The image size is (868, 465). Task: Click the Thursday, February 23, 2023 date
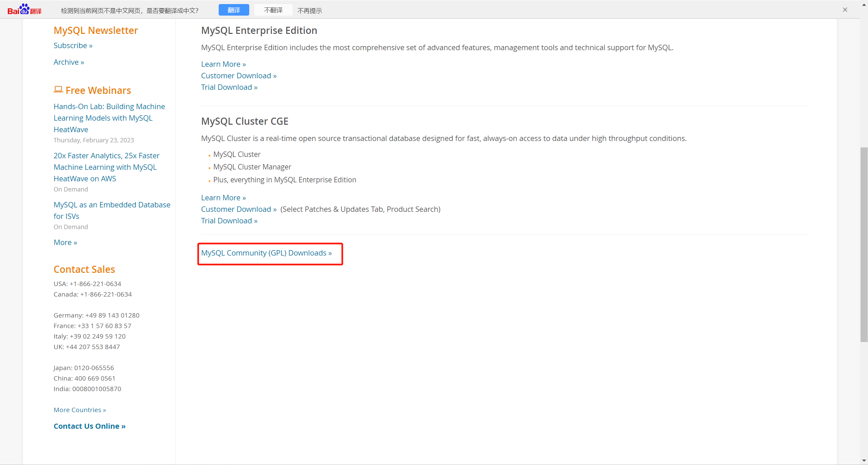click(x=94, y=140)
